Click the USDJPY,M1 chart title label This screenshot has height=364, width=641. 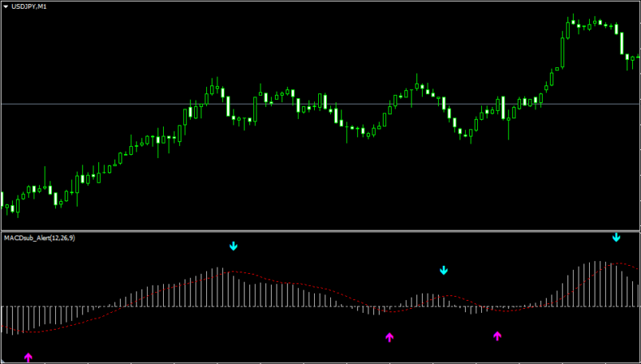pos(31,6)
